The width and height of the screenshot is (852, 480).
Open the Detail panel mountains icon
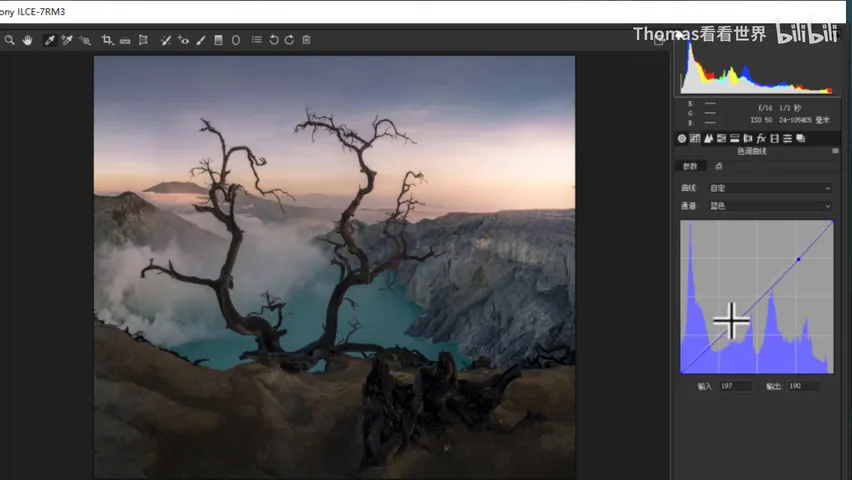point(708,139)
